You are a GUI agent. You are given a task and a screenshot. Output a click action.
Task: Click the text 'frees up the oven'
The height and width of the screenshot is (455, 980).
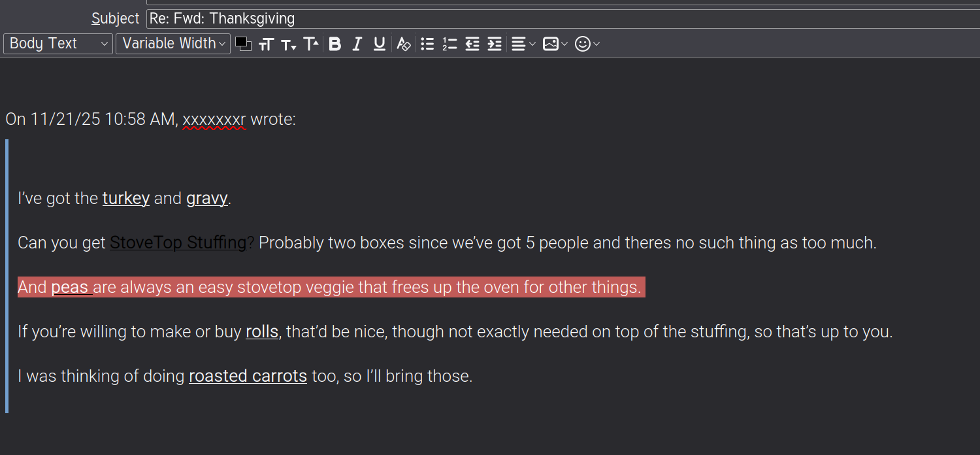[456, 287]
